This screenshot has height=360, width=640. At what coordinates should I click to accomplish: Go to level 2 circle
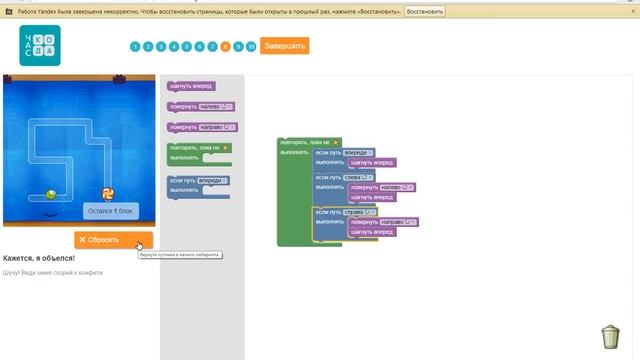click(148, 47)
